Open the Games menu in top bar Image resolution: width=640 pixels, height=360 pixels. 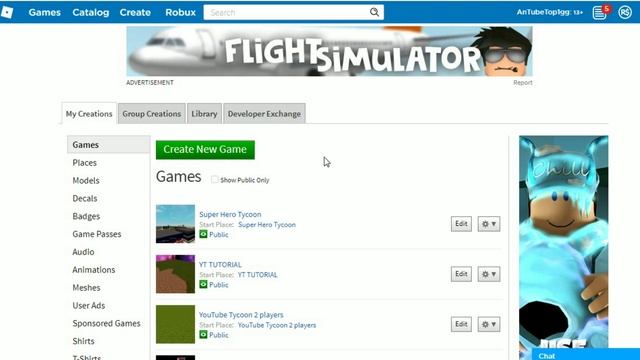[x=44, y=12]
